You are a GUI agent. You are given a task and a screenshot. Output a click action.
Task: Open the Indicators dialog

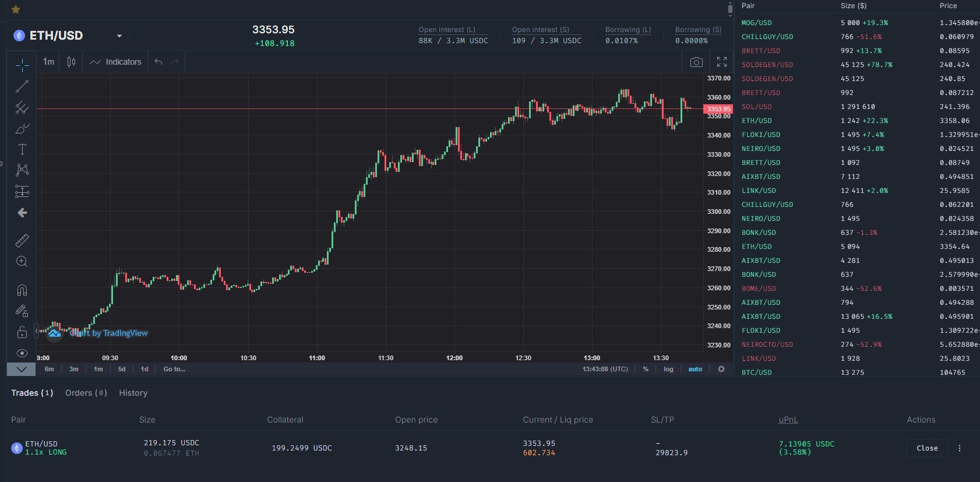point(116,62)
